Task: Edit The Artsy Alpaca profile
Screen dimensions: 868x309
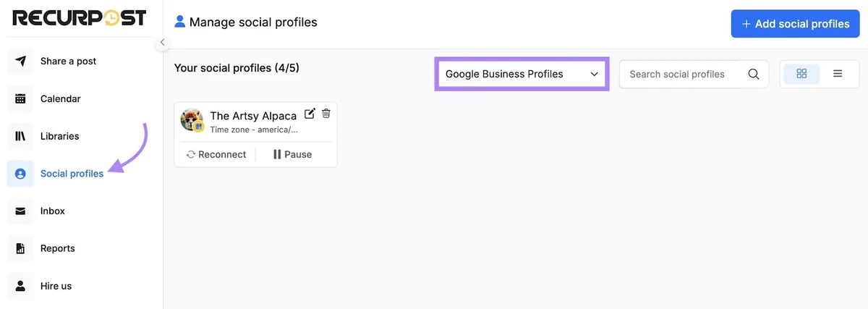Action: click(310, 114)
